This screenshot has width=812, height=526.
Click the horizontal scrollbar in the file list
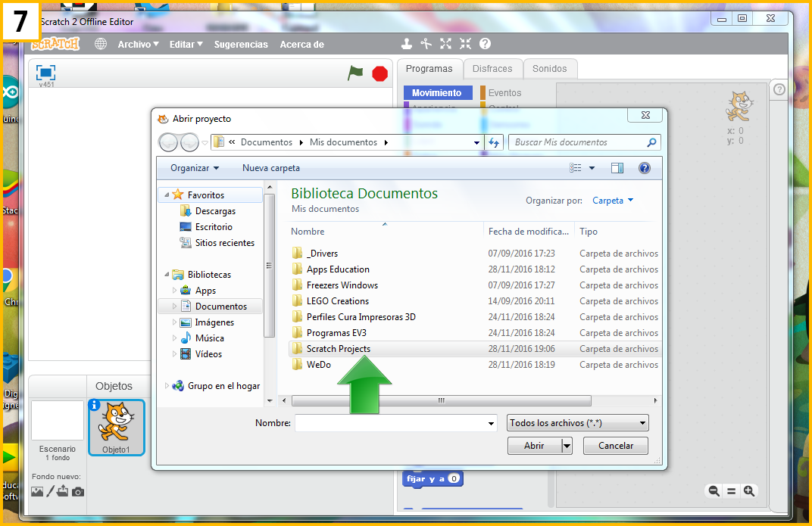tap(441, 401)
